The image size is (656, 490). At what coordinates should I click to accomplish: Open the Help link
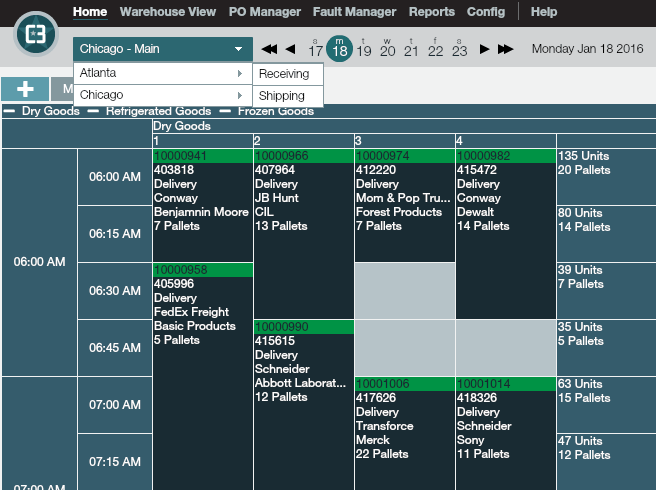click(544, 12)
